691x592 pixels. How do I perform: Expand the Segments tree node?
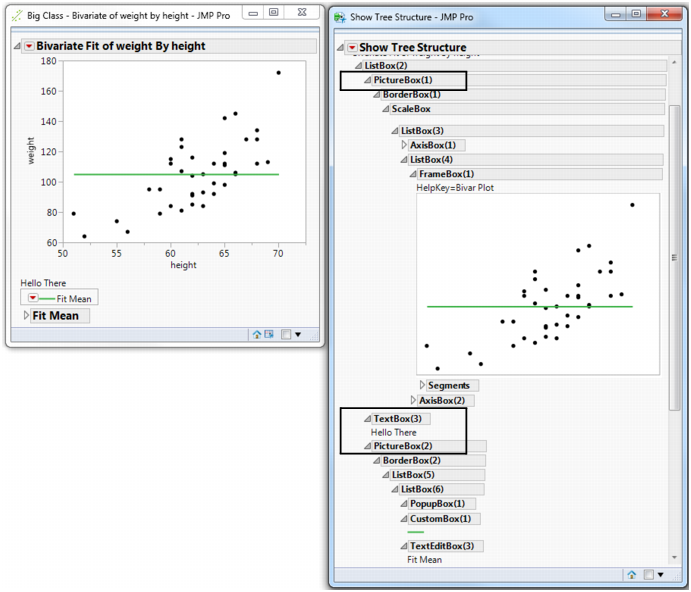[422, 385]
